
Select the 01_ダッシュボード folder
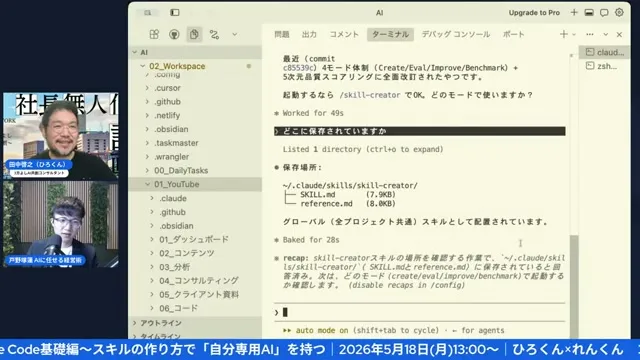click(x=195, y=239)
